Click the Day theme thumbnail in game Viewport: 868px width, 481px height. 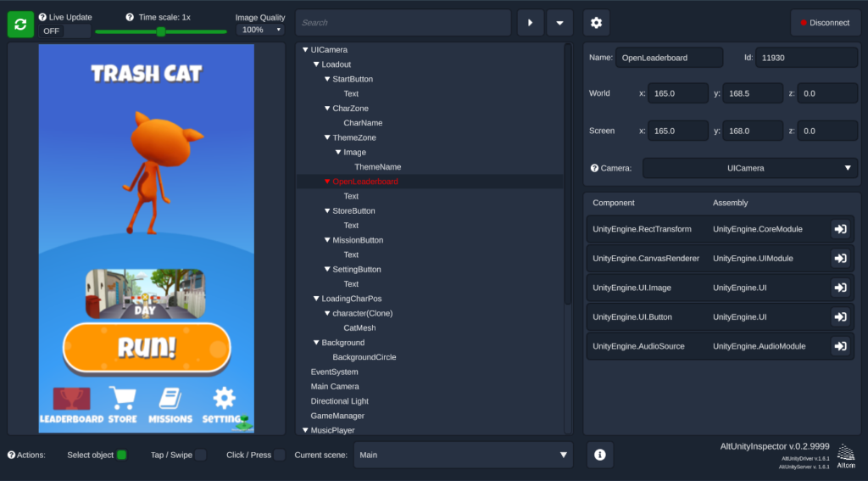pos(146,294)
